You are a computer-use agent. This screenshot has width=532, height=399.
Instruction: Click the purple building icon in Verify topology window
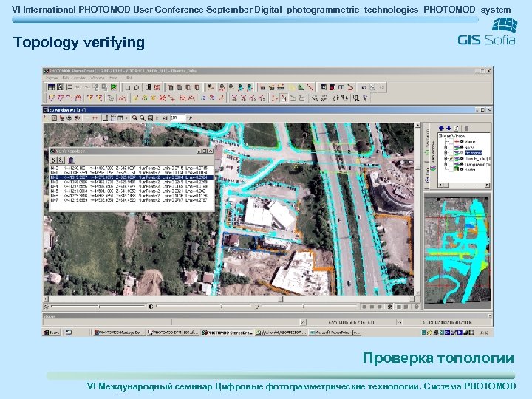(x=71, y=160)
